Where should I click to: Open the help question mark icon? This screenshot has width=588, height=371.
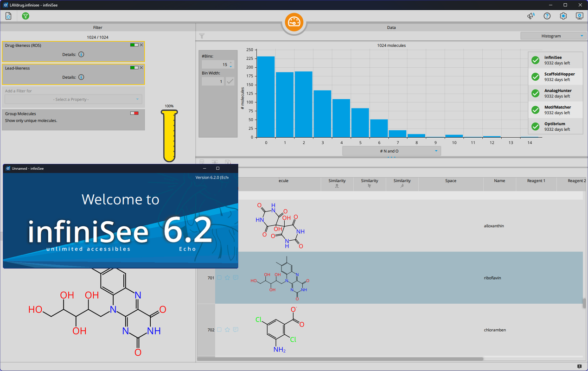coord(547,16)
